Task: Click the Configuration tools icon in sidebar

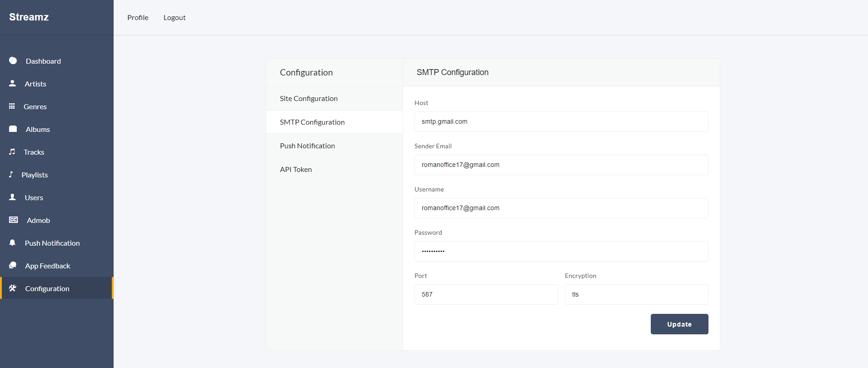Action: 13,288
